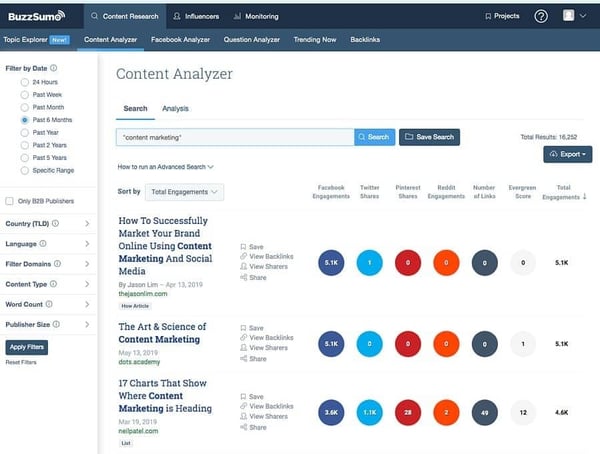Select the Specific Range date filter

24,170
